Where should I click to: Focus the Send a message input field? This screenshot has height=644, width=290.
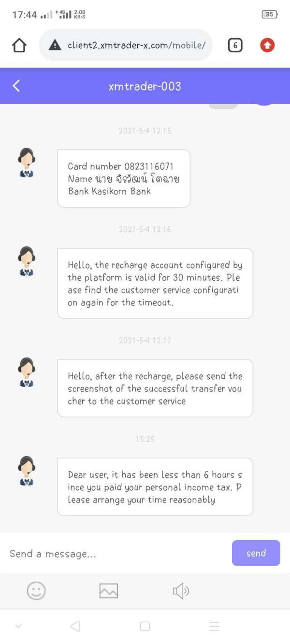point(116,554)
